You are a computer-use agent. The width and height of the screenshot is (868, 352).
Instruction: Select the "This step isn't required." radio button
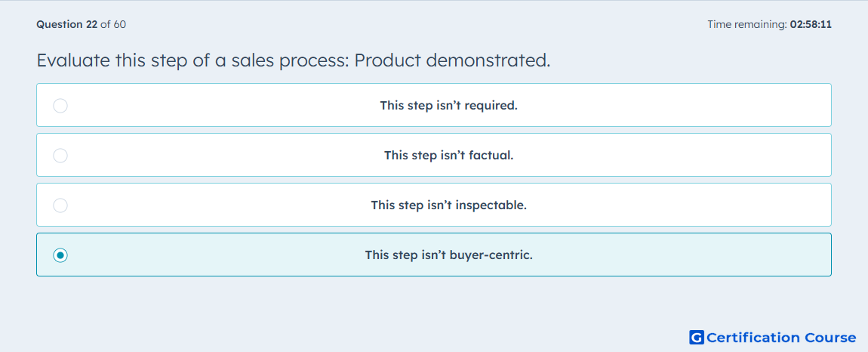click(60, 105)
